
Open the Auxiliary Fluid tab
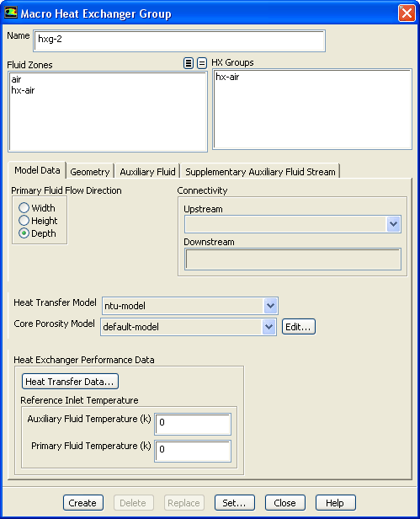click(147, 172)
